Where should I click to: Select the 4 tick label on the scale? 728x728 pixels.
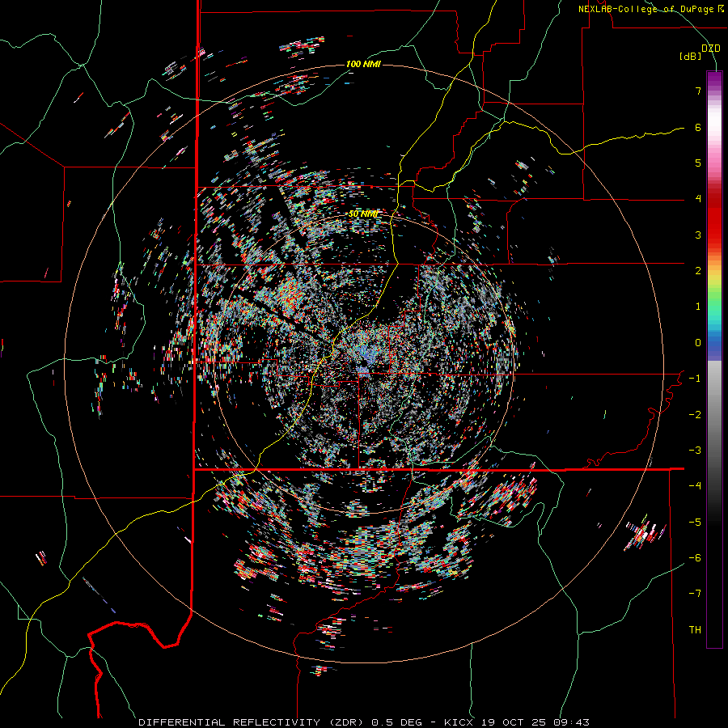tap(698, 199)
